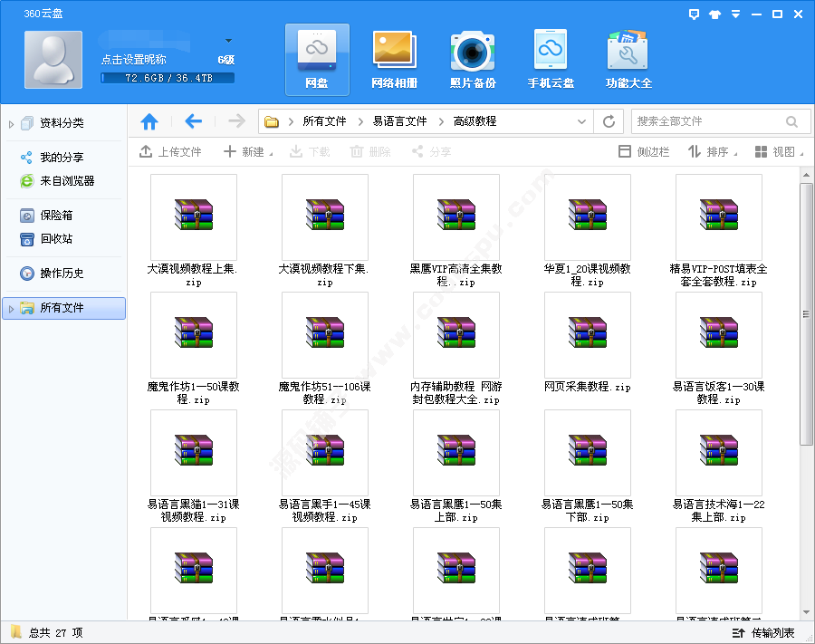Switch to 网络相册 web album tab
Image resolution: width=815 pixels, height=644 pixels.
[395, 60]
